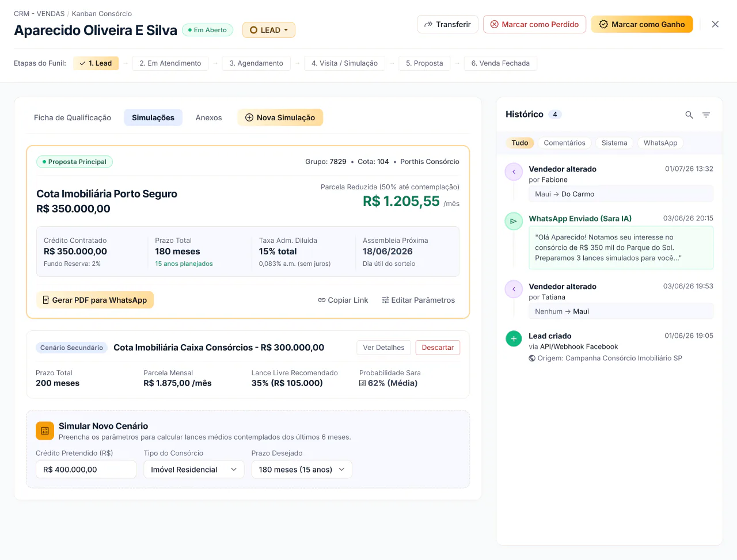Filter history by WhatsApp
This screenshot has width=737, height=560.
[x=660, y=143]
